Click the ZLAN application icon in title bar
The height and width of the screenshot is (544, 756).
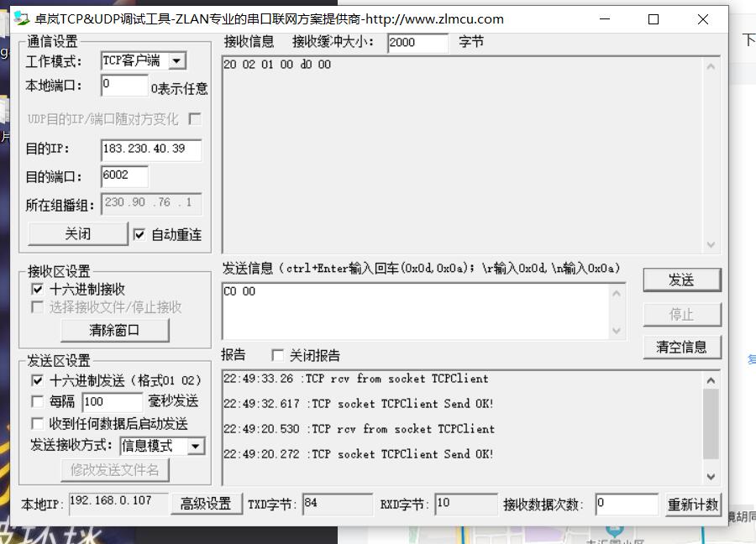coord(20,18)
